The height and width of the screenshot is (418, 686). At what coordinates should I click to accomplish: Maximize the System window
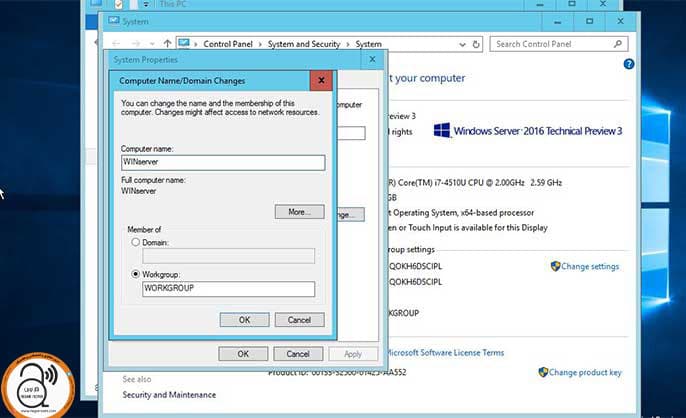[x=589, y=21]
